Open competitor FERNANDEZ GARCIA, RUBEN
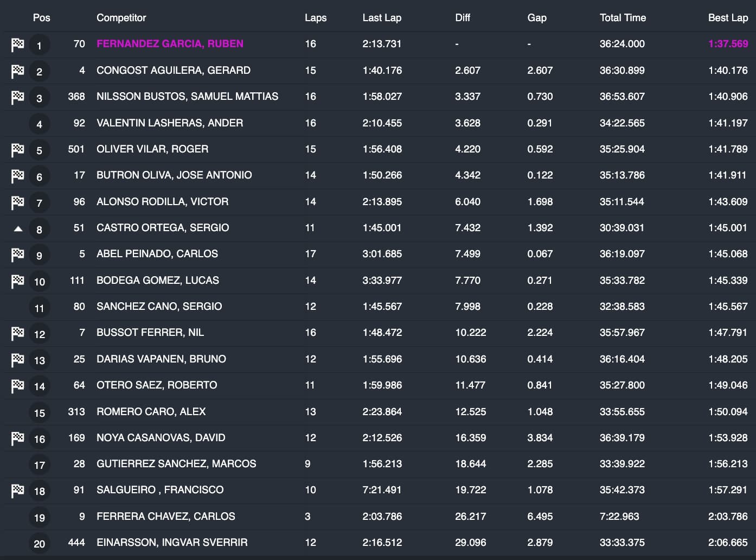756x560 pixels. [x=170, y=44]
